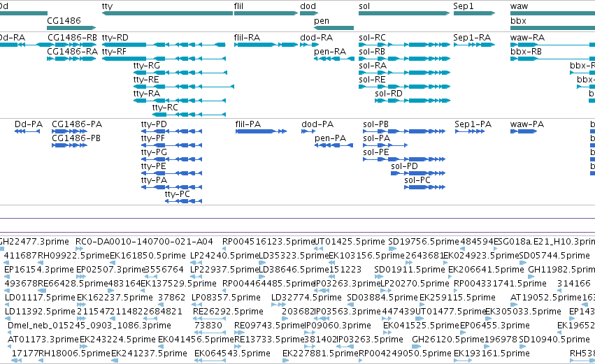
Task: Click the sol-RD transcript label
Action: [389, 94]
